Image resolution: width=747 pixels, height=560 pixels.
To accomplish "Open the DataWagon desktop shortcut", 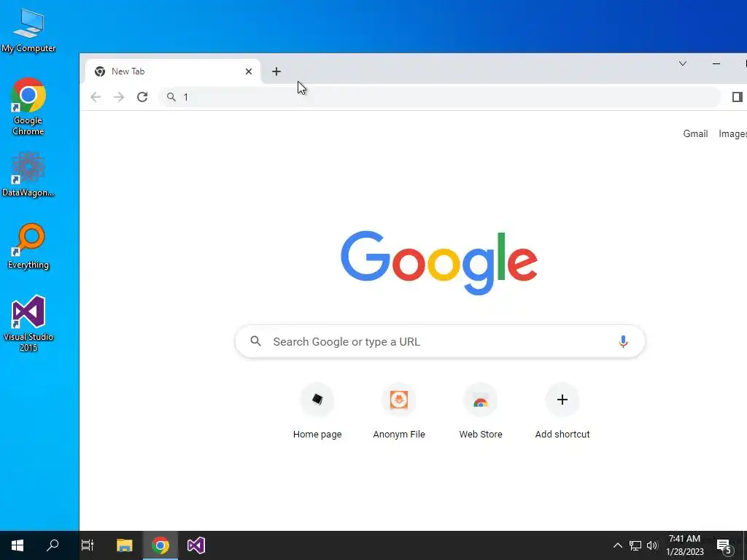I will (28, 174).
